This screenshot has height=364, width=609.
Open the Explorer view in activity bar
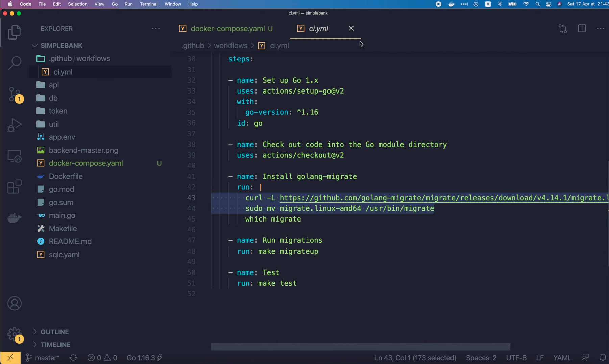[14, 32]
